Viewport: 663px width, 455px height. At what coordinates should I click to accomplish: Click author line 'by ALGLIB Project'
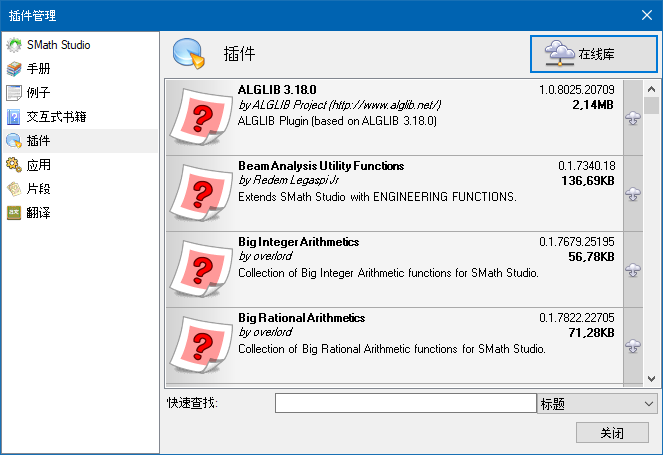(x=340, y=105)
